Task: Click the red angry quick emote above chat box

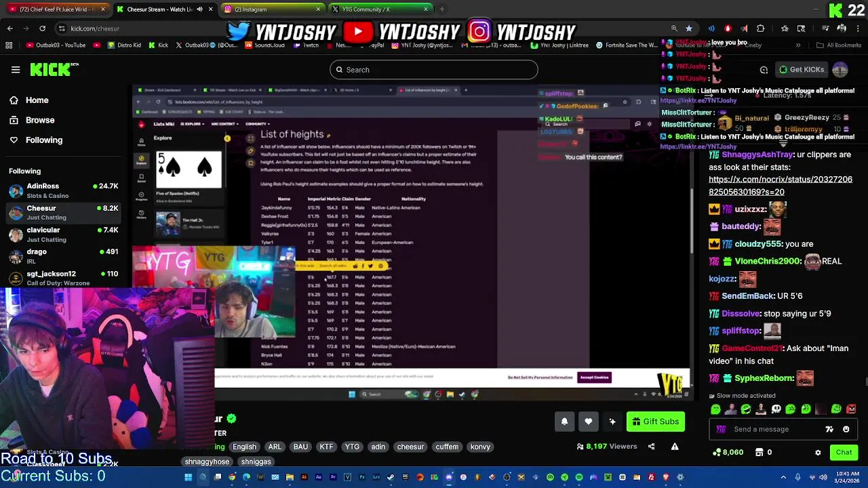Action: click(x=851, y=409)
